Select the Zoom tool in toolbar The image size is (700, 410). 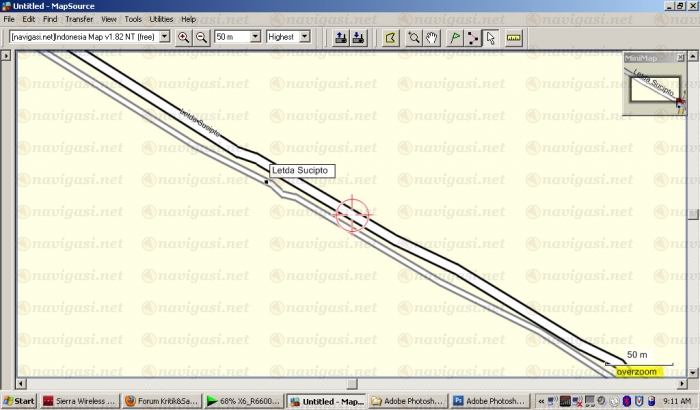[x=414, y=37]
